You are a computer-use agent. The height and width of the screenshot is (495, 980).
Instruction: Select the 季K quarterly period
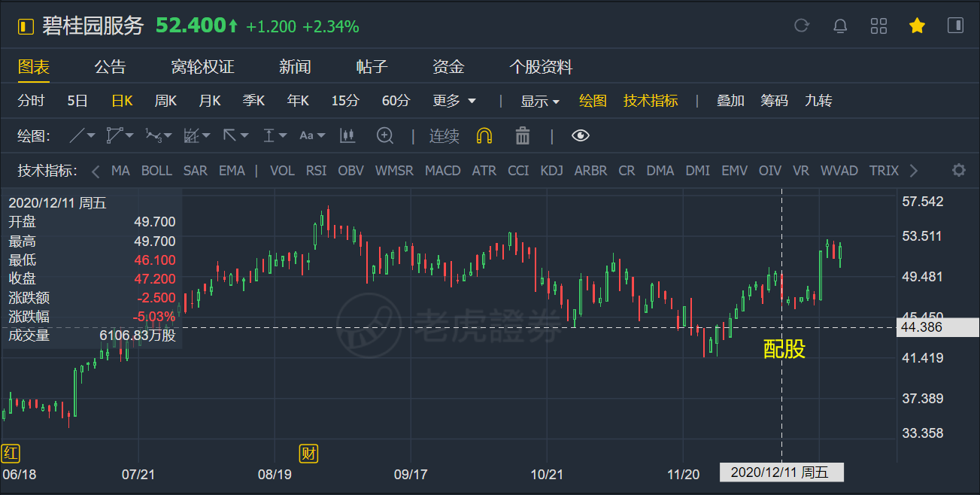point(253,101)
